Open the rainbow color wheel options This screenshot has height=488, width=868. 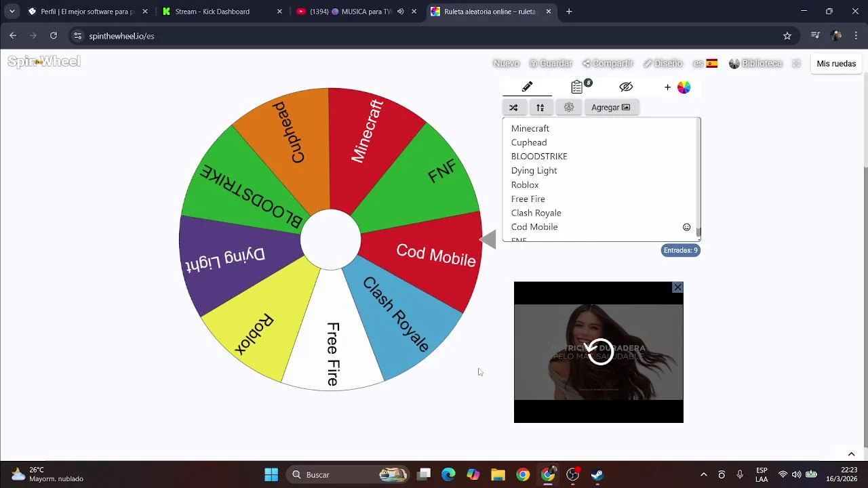pos(684,87)
